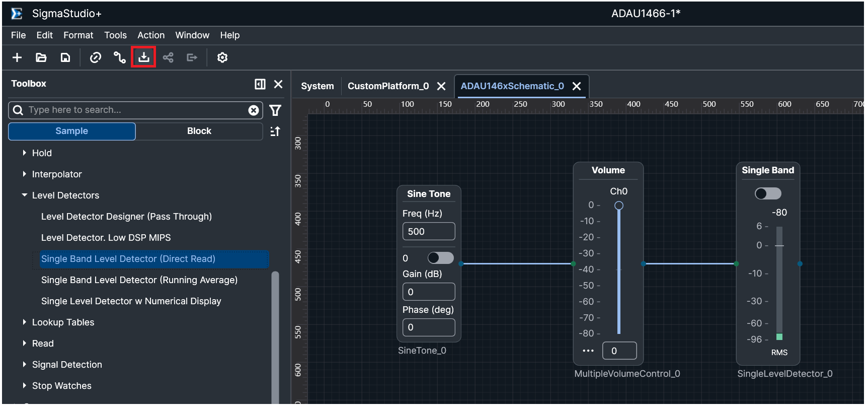This screenshot has height=407, width=868.
Task: Select Single Level Detector w Numerical Display
Action: tap(131, 301)
